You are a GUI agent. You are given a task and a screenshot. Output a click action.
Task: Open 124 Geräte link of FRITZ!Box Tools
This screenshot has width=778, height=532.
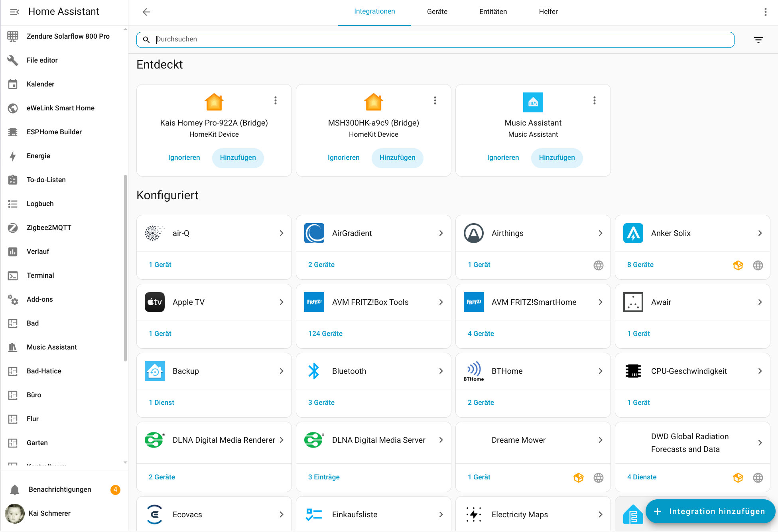(325, 334)
